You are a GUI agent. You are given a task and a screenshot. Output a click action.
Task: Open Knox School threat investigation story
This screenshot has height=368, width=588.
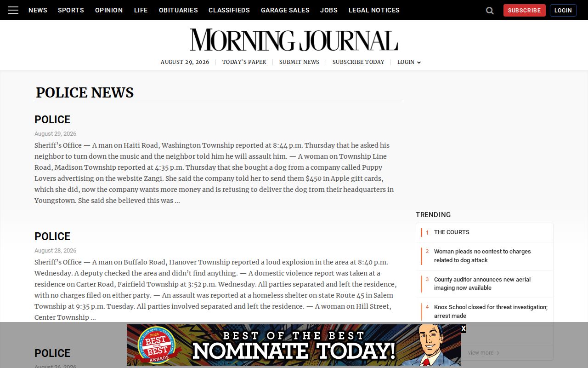491,311
